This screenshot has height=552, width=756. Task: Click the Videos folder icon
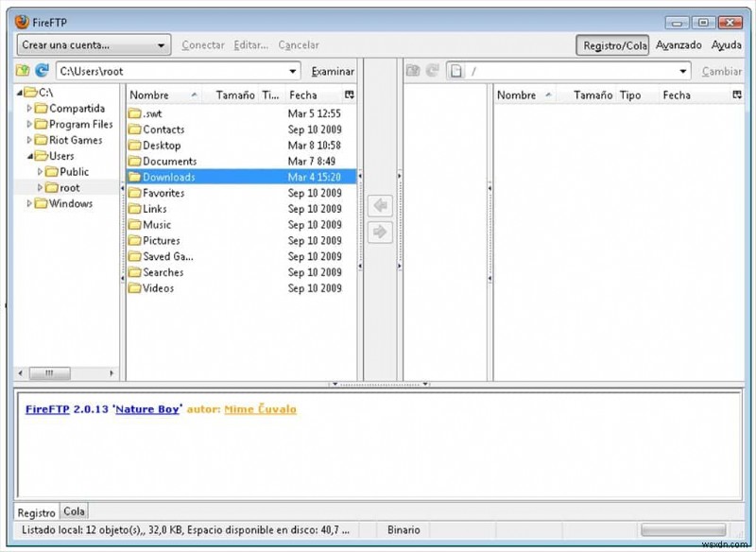point(134,289)
